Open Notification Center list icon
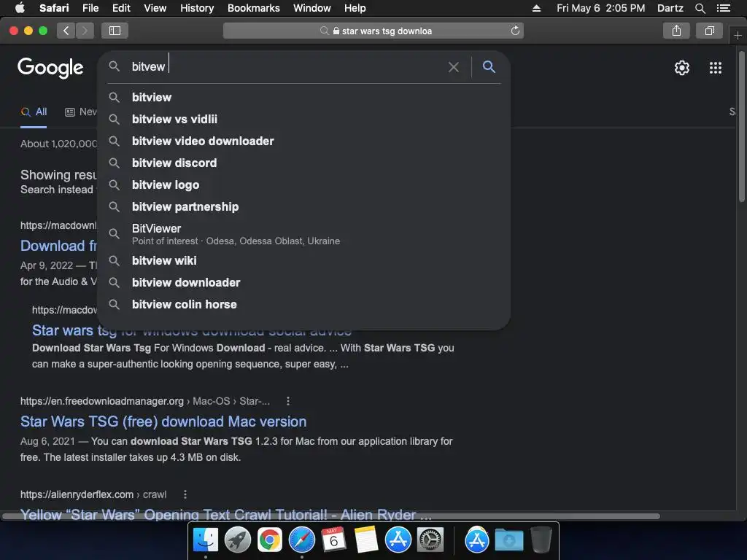 pos(723,8)
